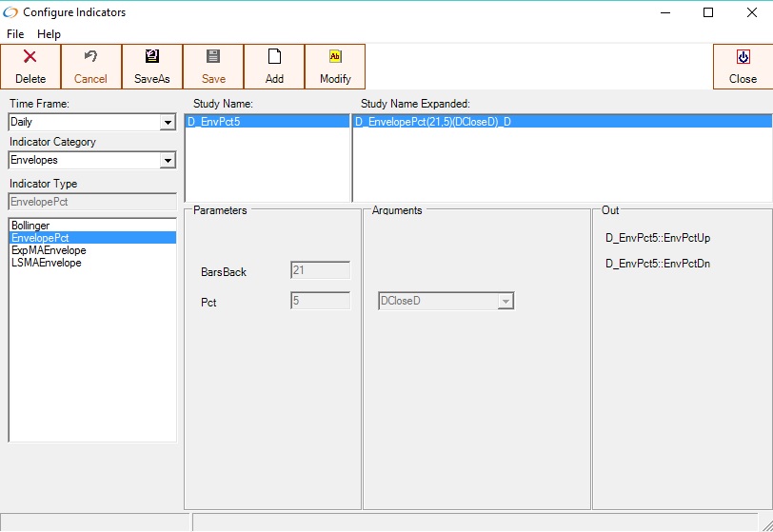Click the BarsBack parameter field

[x=320, y=271]
